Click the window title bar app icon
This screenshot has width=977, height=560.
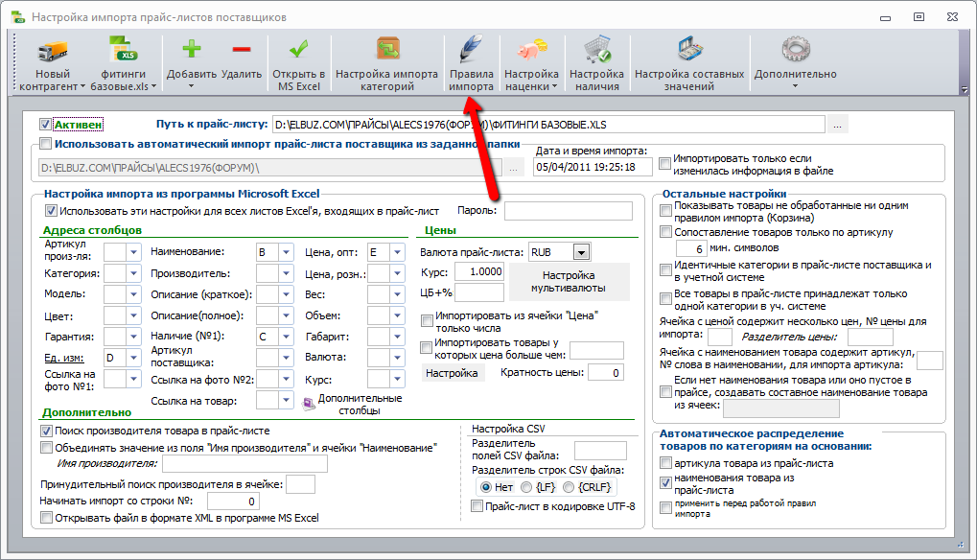click(x=18, y=17)
